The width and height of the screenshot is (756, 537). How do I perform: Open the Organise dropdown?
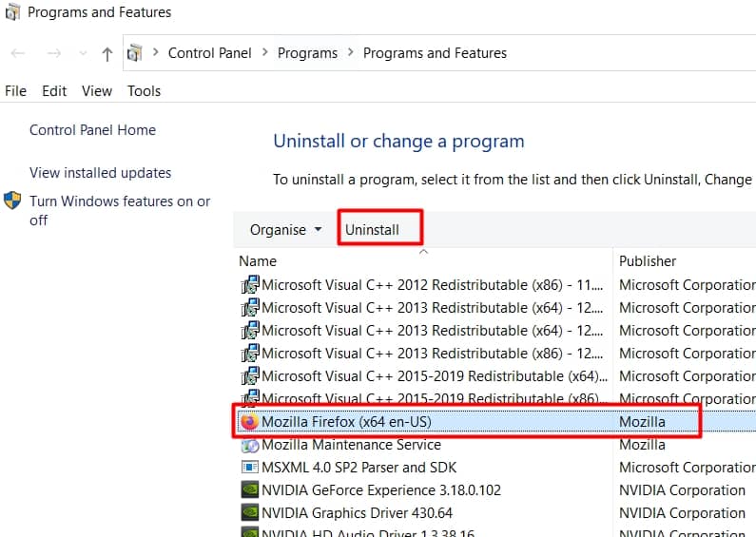pyautogui.click(x=285, y=229)
